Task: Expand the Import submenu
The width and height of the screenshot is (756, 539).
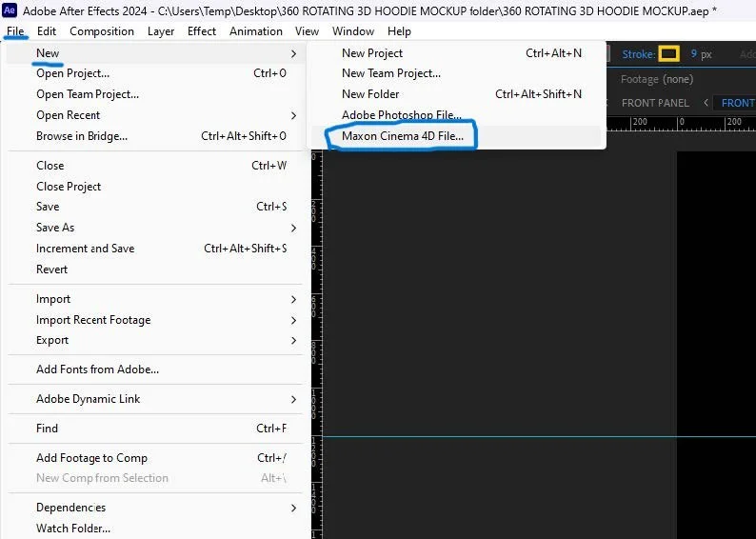Action: click(155, 299)
